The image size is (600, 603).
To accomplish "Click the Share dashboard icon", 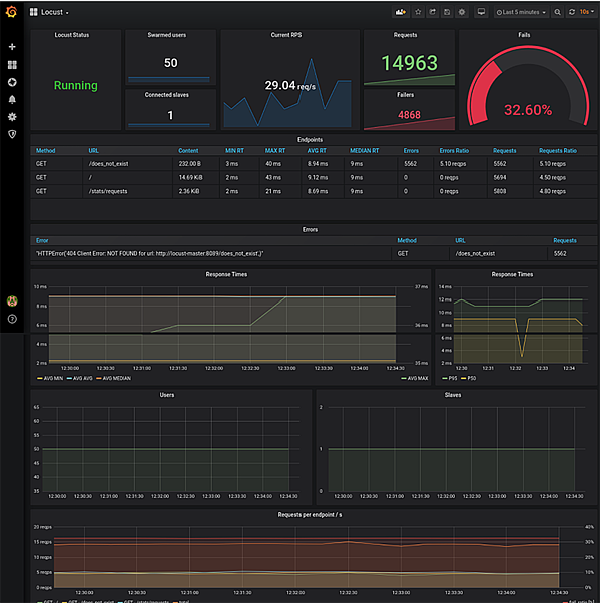I will 433,12.
